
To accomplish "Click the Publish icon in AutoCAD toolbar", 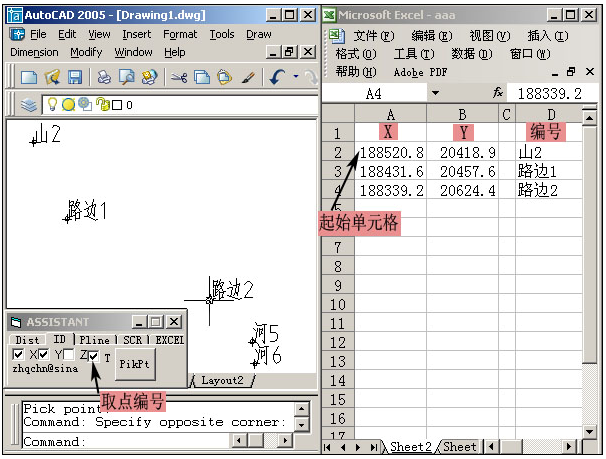I will point(149,77).
